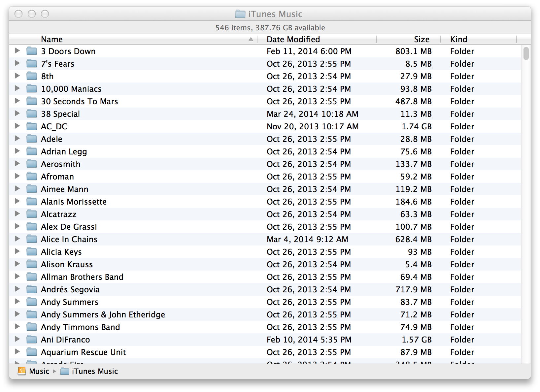Click the 487.8 MB size value
The width and height of the screenshot is (540, 392).
(x=414, y=101)
